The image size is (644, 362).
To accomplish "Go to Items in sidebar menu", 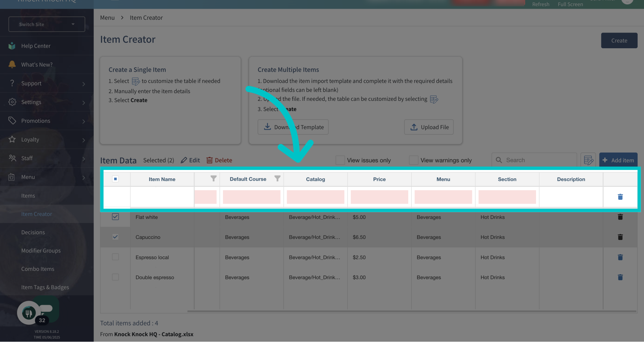I will click(x=28, y=196).
